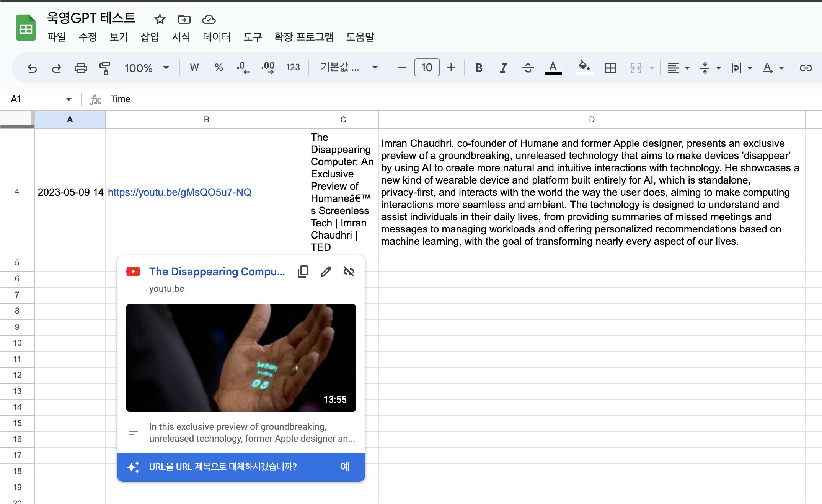822x504 pixels.
Task: Remove link icon in preview card
Action: pyautogui.click(x=349, y=272)
